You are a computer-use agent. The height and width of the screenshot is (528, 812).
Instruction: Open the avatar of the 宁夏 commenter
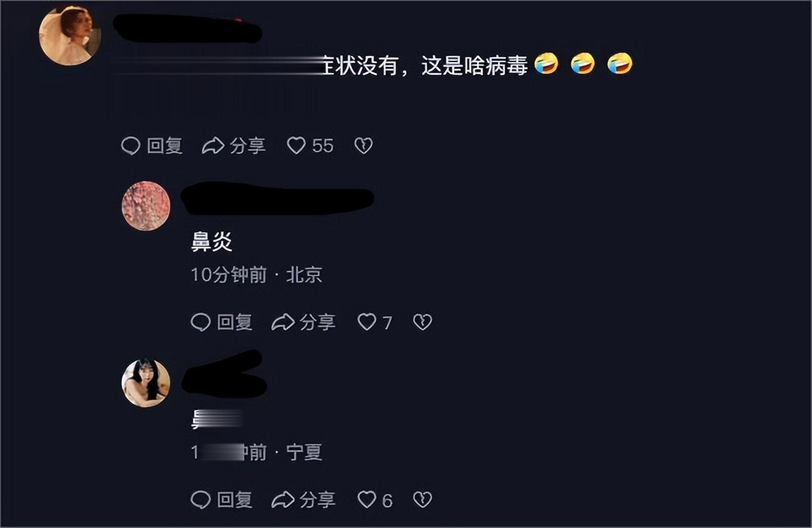(146, 383)
